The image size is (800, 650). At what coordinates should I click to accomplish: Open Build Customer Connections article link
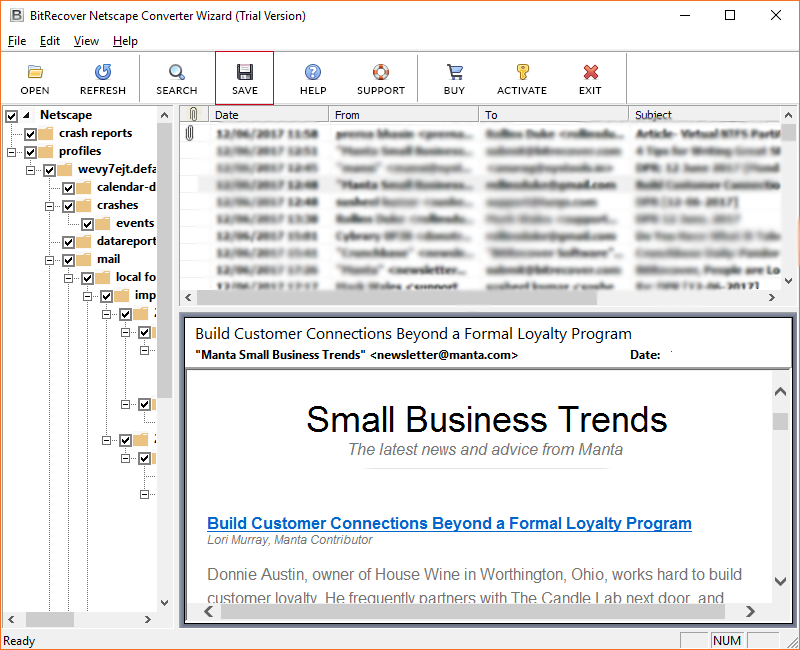(449, 523)
